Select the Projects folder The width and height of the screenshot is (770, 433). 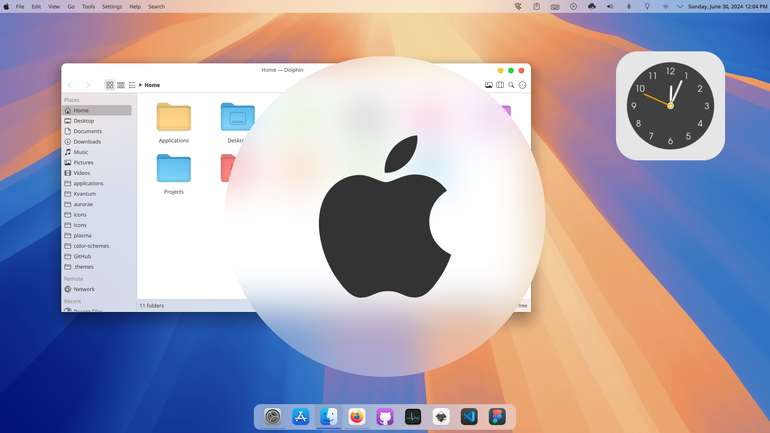[x=174, y=168]
